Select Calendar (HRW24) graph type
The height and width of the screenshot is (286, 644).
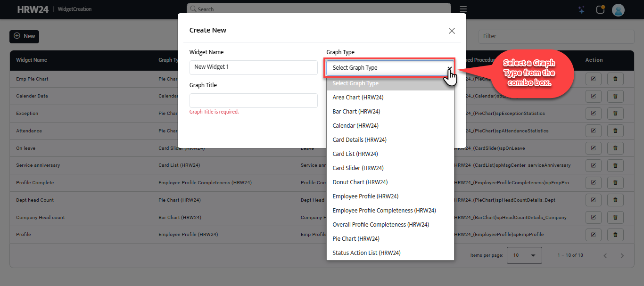click(x=355, y=126)
